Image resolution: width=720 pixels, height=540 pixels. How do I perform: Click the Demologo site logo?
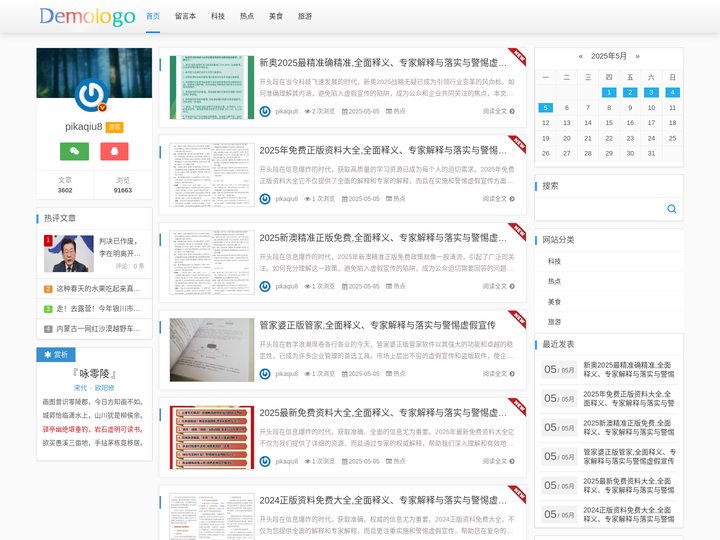pyautogui.click(x=87, y=17)
